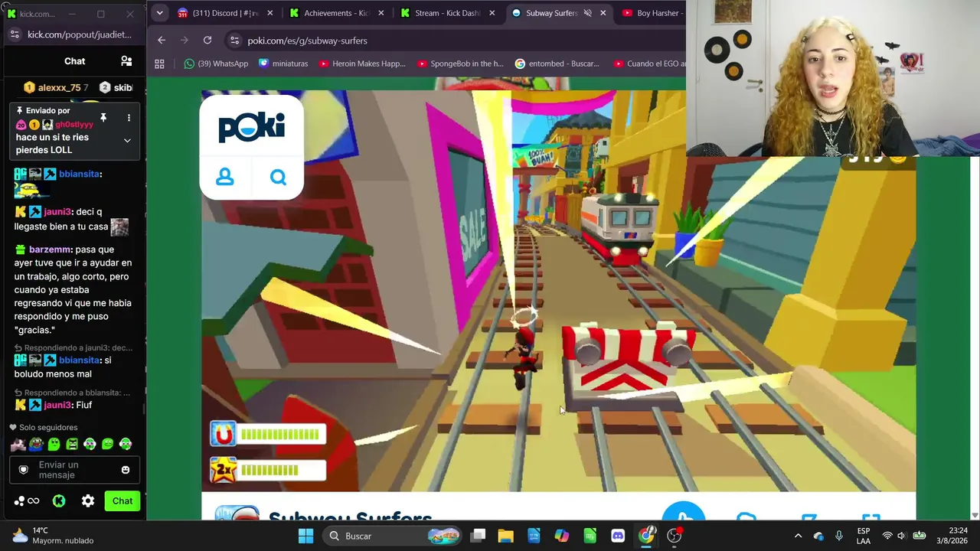
Task: Open Discord from the taskbar
Action: (618, 536)
